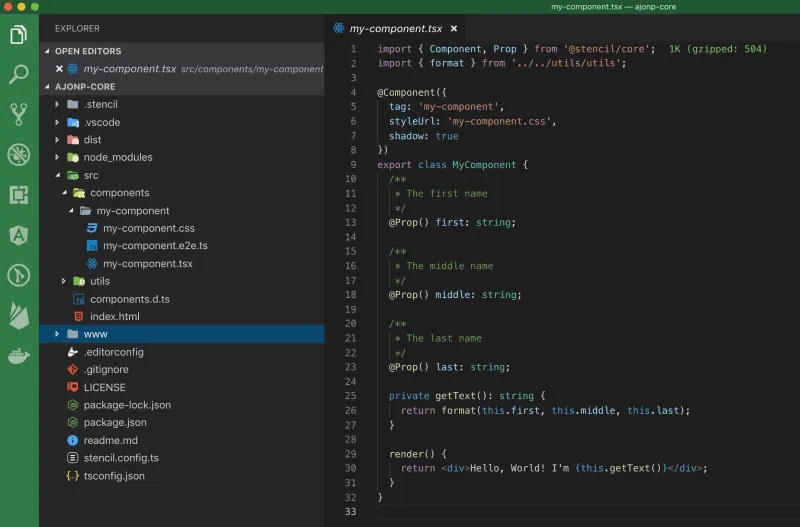Open the Extensions view icon
The image size is (800, 527).
tap(18, 194)
